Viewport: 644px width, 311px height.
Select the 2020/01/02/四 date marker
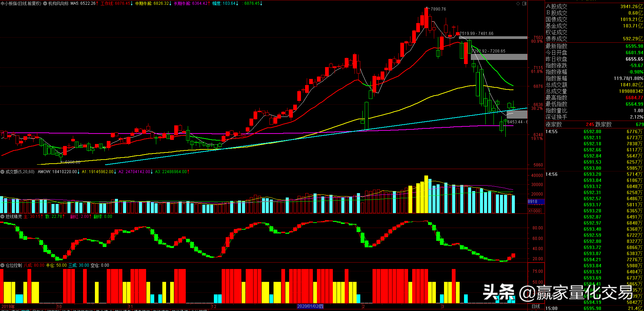click(310, 306)
